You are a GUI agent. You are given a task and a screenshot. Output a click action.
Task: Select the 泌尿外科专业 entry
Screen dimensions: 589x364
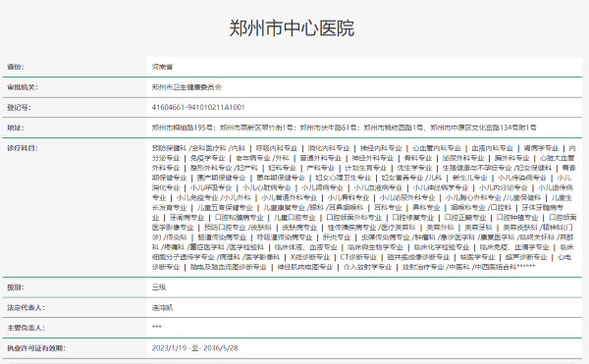click(x=463, y=158)
